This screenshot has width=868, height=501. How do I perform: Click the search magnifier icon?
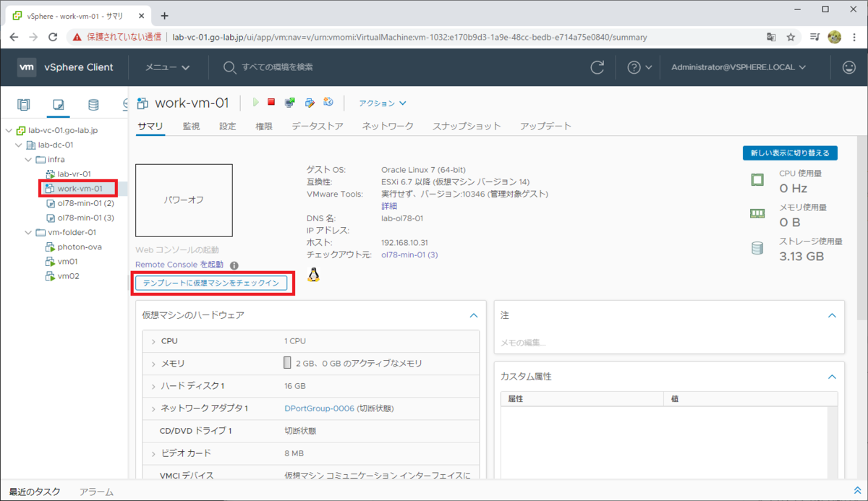(x=229, y=67)
